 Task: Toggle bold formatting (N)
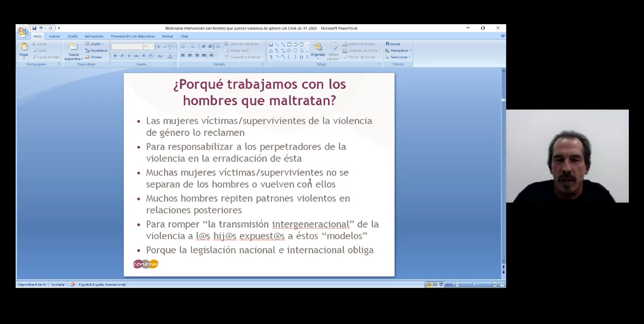(x=115, y=56)
